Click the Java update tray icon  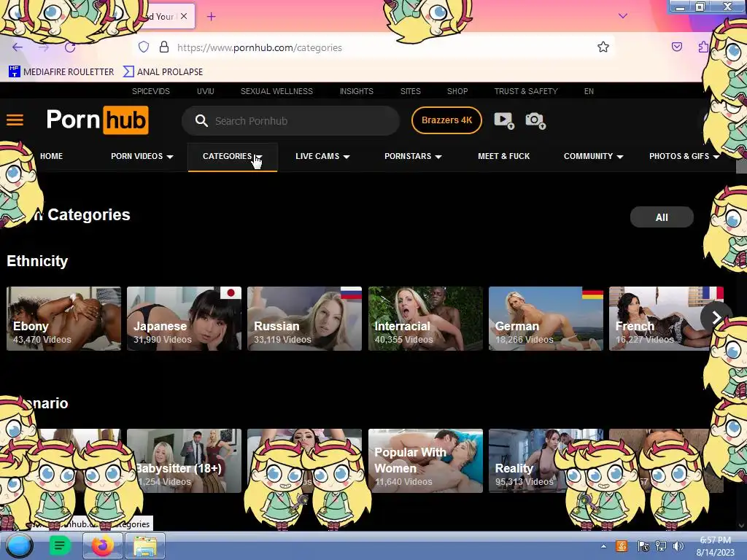pos(622,546)
